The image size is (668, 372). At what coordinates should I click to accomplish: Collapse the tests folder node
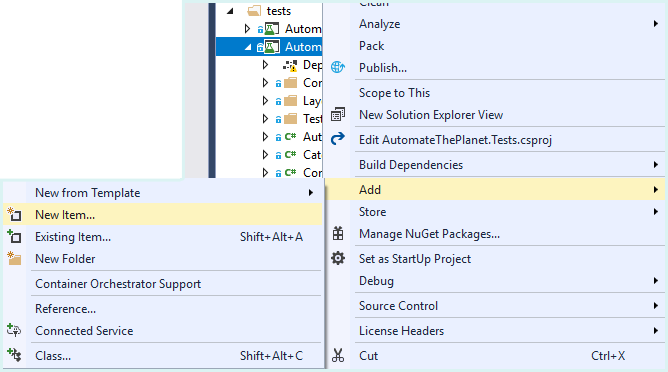[x=230, y=11]
